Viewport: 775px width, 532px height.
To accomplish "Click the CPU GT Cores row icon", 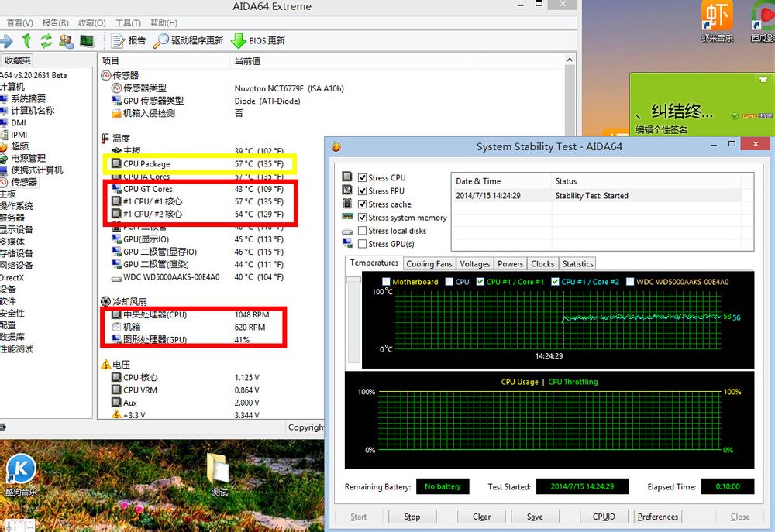I will tap(116, 189).
